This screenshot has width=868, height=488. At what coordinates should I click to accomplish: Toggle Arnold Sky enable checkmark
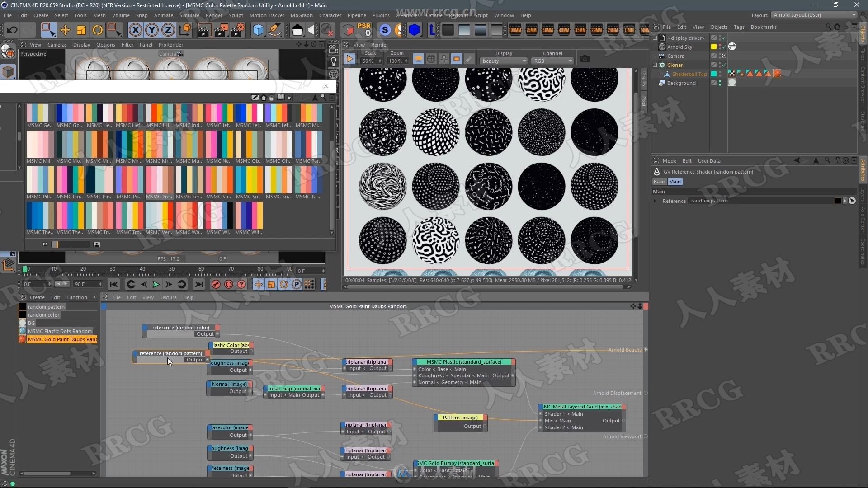pyautogui.click(x=724, y=47)
